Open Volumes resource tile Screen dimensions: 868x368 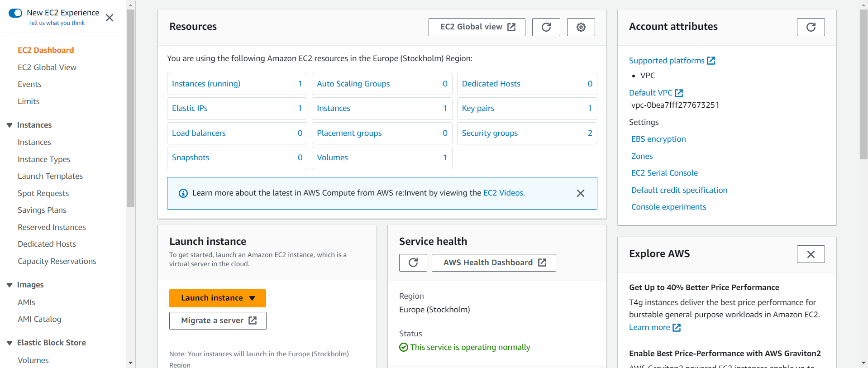382,158
